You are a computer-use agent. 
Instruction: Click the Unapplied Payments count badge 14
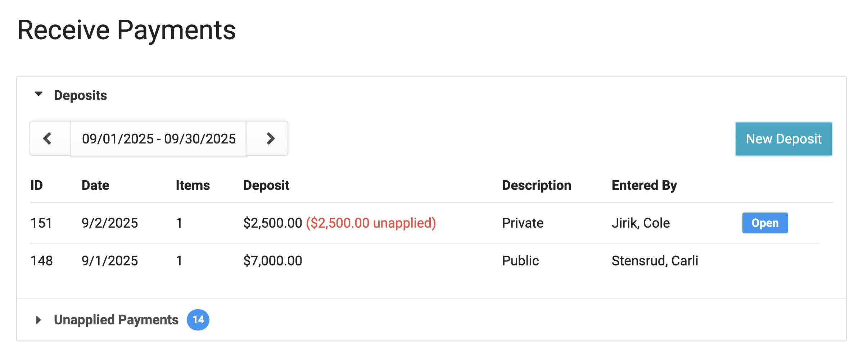pos(198,320)
